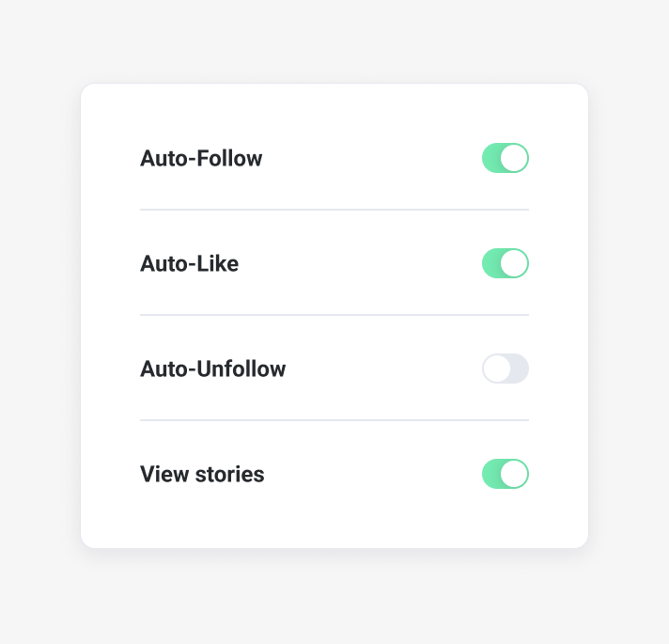Turn off the Auto-Like switch
The height and width of the screenshot is (644, 669).
[506, 263]
